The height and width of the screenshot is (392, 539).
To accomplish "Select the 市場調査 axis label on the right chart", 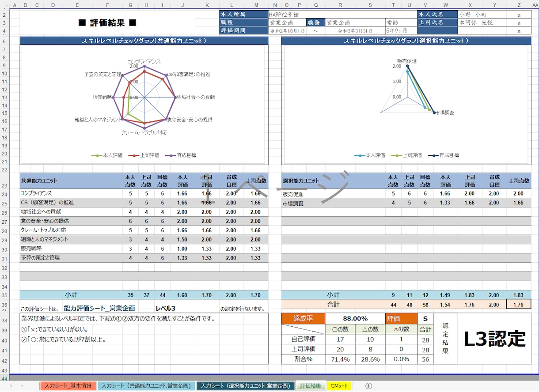I will coord(444,113).
